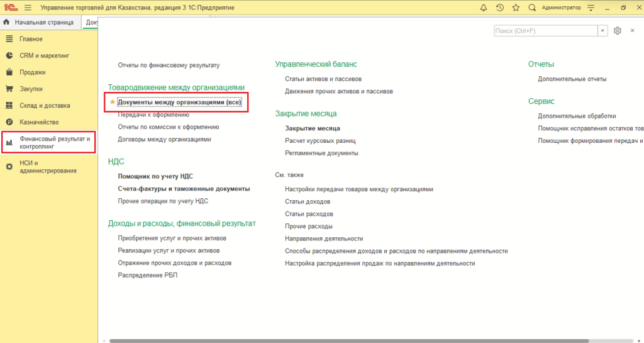Viewport: 644px width, 343px height.
Task: Open Отчеты по комиссии к оформлению
Action: pos(169,127)
